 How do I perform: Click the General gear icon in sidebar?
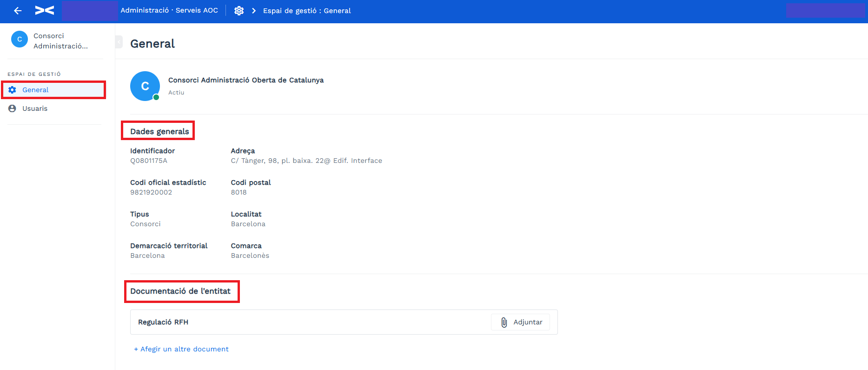click(13, 90)
